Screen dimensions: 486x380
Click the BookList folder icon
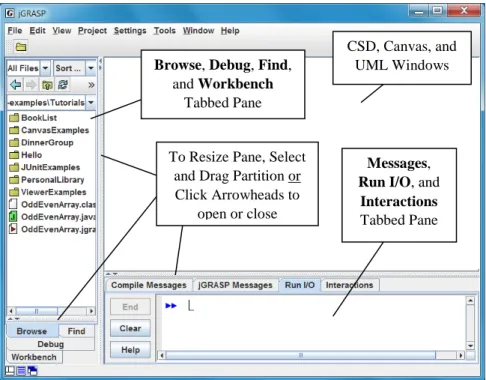[x=14, y=117]
